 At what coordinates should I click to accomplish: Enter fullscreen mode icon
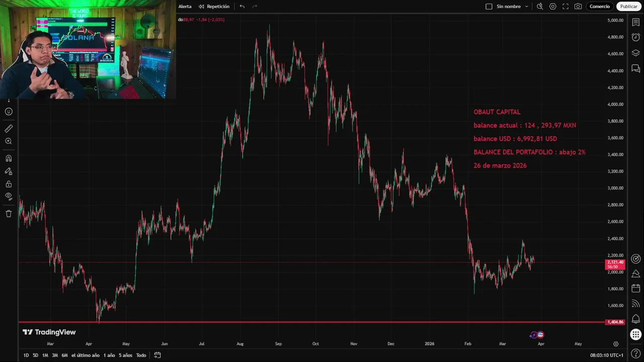[x=566, y=7]
